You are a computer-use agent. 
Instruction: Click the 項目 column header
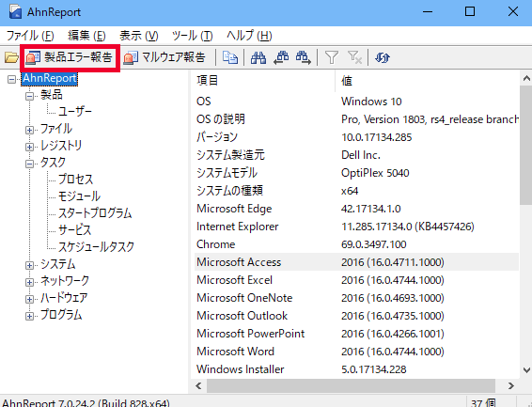263,81
